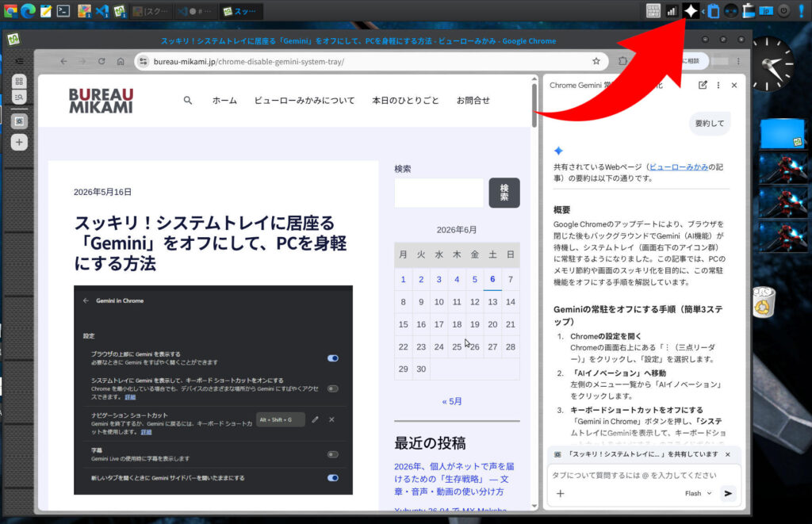Close the Gemini side panel
Image resolution: width=812 pixels, height=524 pixels.
point(733,85)
